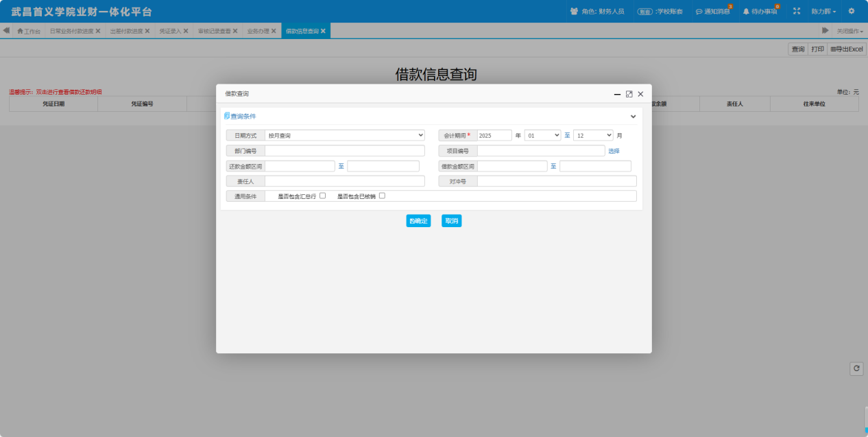Maximize the 借款查询 dialog
Viewport: 868px width, 437px height.
click(629, 94)
